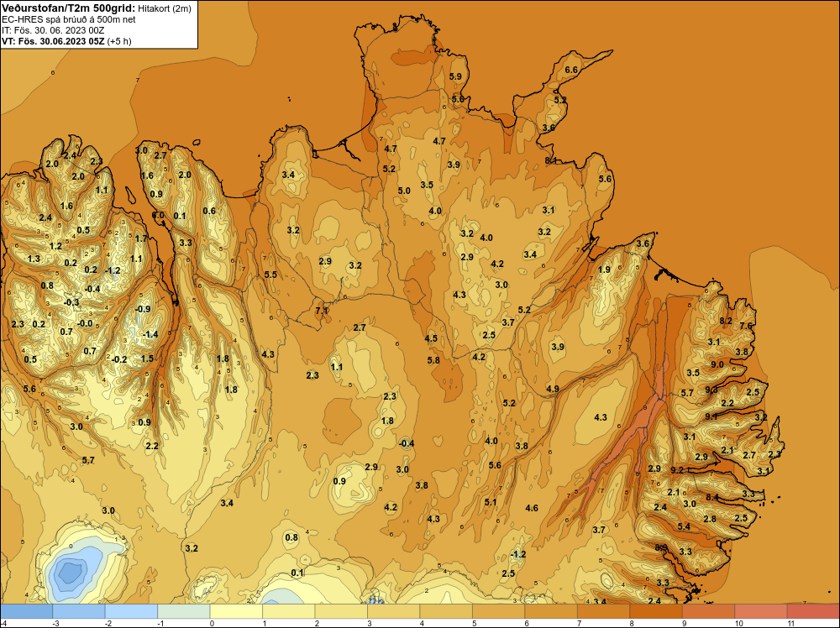Click the 9.1 temperature value
The height and width of the screenshot is (628, 840).
(711, 416)
